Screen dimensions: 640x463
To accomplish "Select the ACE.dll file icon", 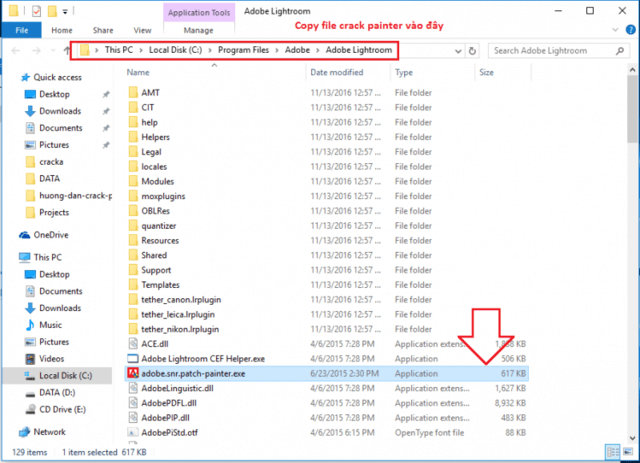I will [133, 341].
